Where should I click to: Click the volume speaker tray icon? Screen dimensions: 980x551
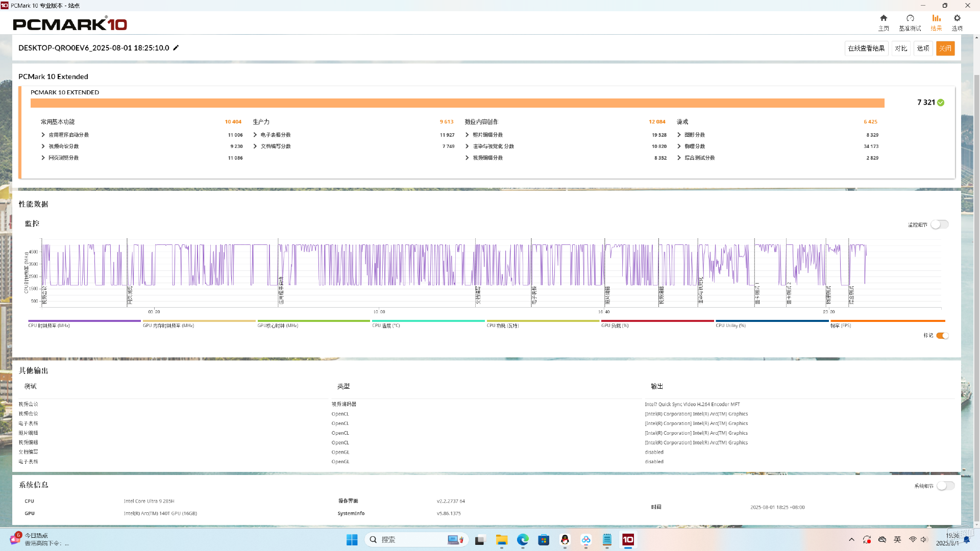(923, 540)
